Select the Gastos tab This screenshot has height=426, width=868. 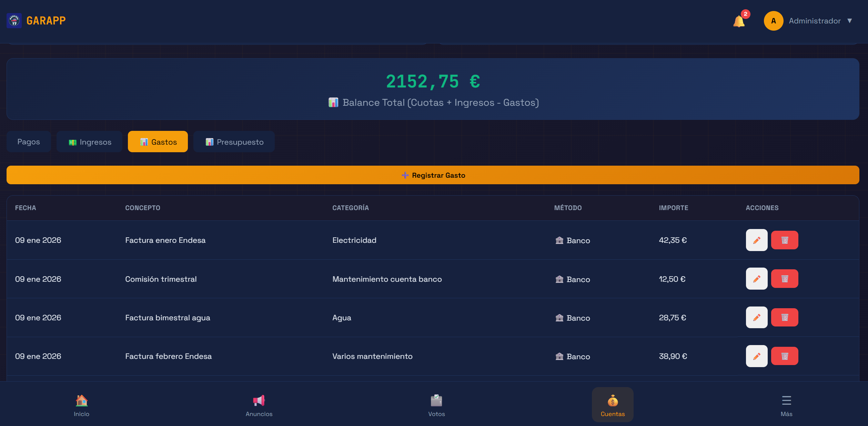click(158, 141)
